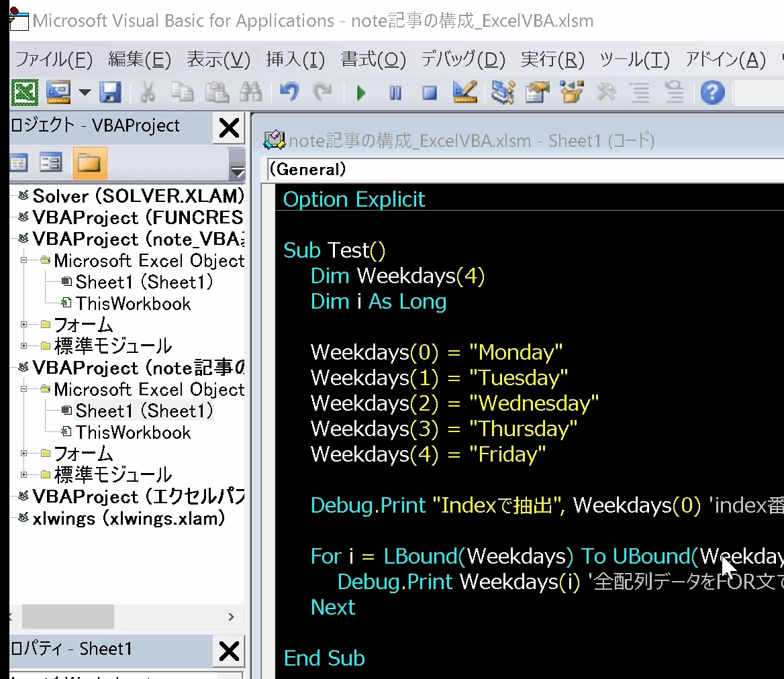Collapse Microsoft Excel Objects under note_VBA project

coord(23,260)
